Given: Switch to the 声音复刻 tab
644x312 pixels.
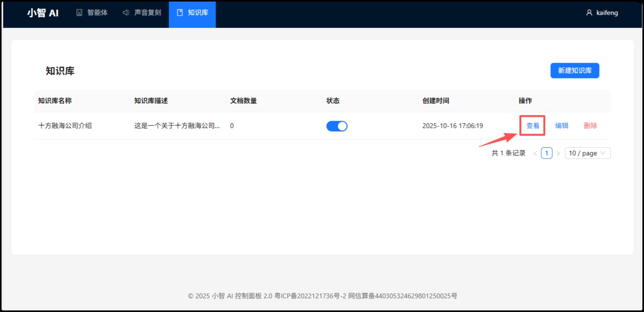Looking at the screenshot, I should 142,13.
